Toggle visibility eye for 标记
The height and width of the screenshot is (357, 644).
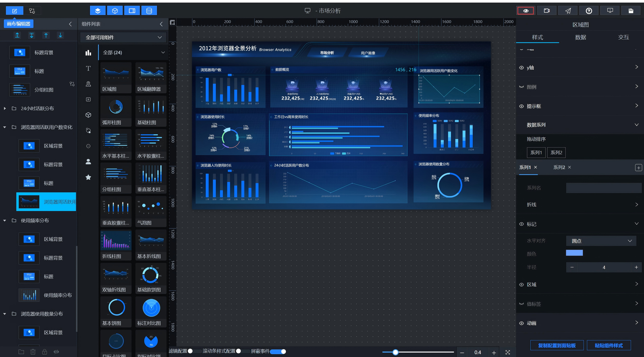click(x=522, y=224)
